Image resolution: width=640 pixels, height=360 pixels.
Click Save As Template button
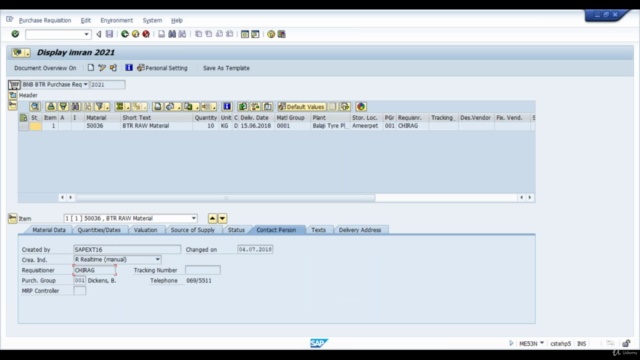[x=226, y=68]
